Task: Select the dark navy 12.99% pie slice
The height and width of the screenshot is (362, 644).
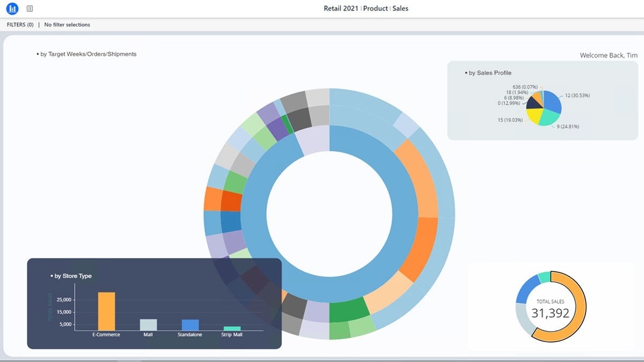Action: coord(531,104)
